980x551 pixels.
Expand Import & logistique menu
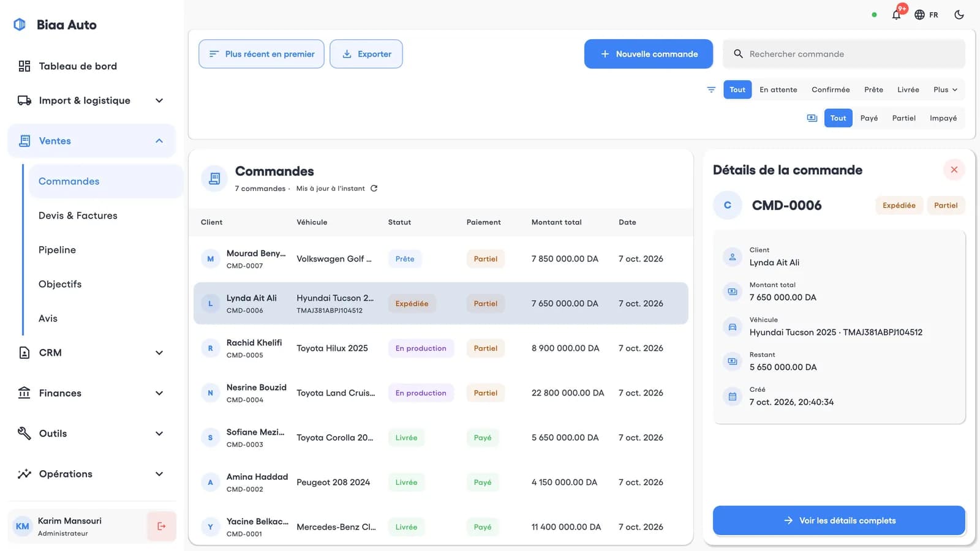click(92, 100)
